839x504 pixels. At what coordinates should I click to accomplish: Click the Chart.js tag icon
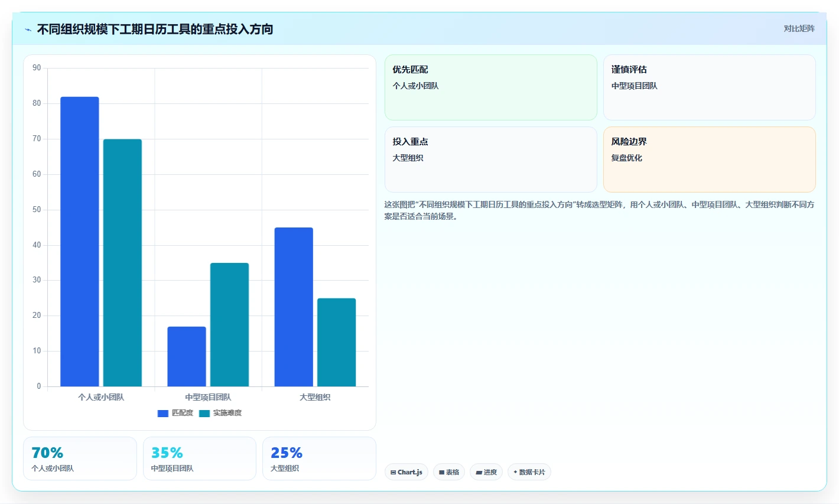(x=393, y=473)
